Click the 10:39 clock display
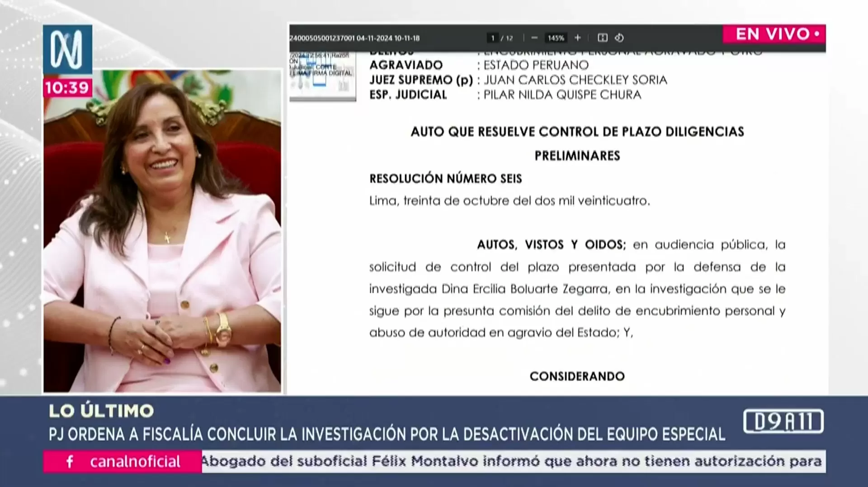 tap(67, 87)
